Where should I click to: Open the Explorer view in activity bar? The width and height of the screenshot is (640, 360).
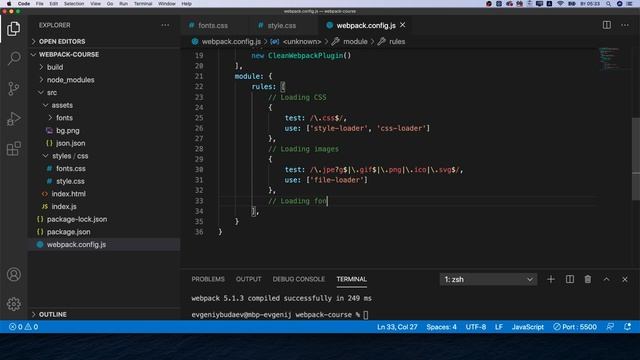tap(13, 29)
